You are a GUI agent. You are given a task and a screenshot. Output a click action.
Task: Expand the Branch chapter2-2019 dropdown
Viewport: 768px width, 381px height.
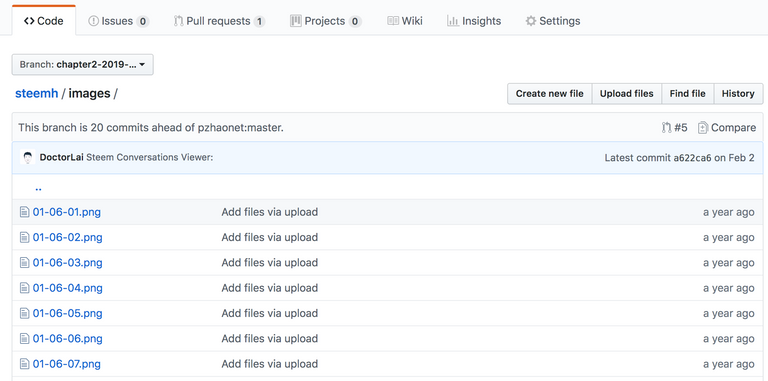pos(82,65)
